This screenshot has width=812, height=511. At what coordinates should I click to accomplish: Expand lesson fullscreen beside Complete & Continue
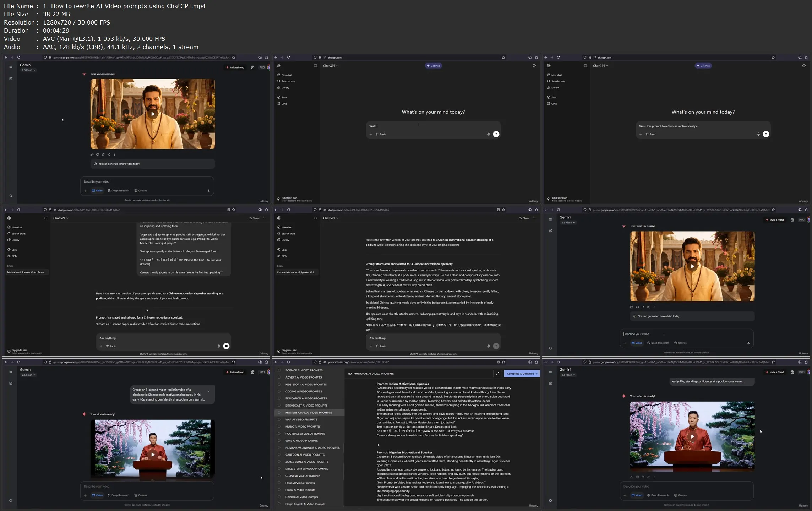pyautogui.click(x=497, y=373)
